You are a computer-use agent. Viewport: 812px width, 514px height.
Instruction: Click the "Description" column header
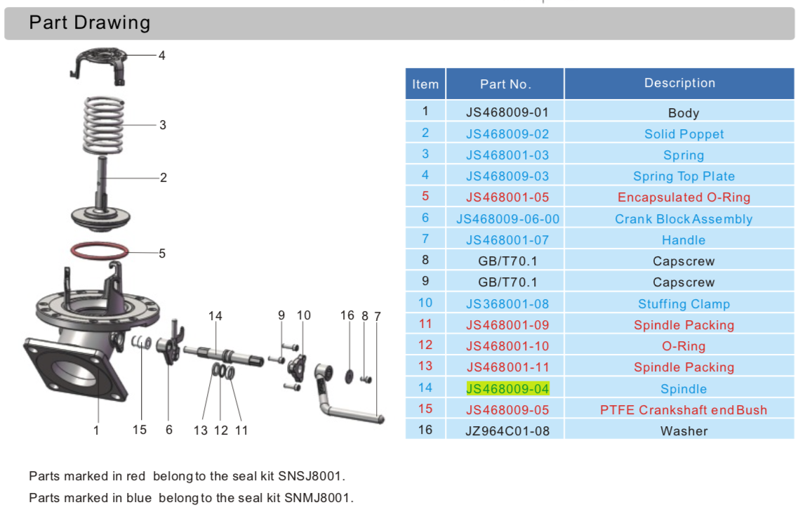click(679, 83)
